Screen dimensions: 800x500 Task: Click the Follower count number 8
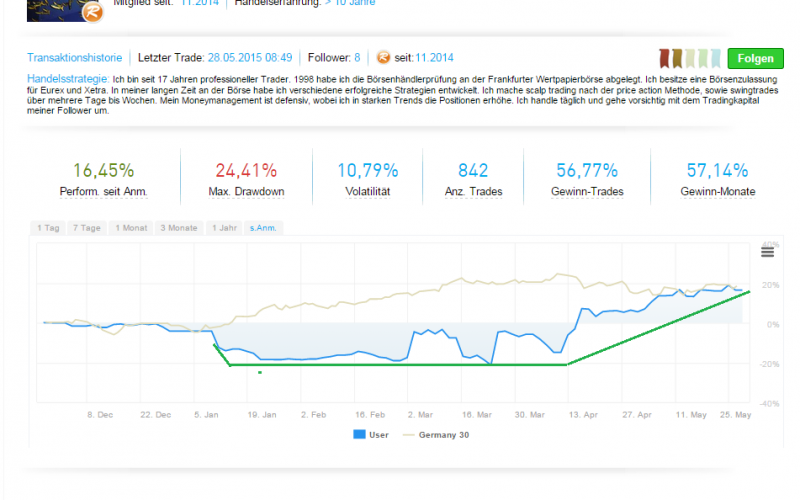click(x=356, y=57)
